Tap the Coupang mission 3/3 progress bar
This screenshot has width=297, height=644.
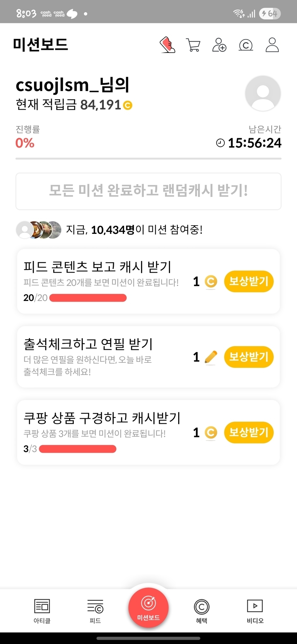[78, 449]
